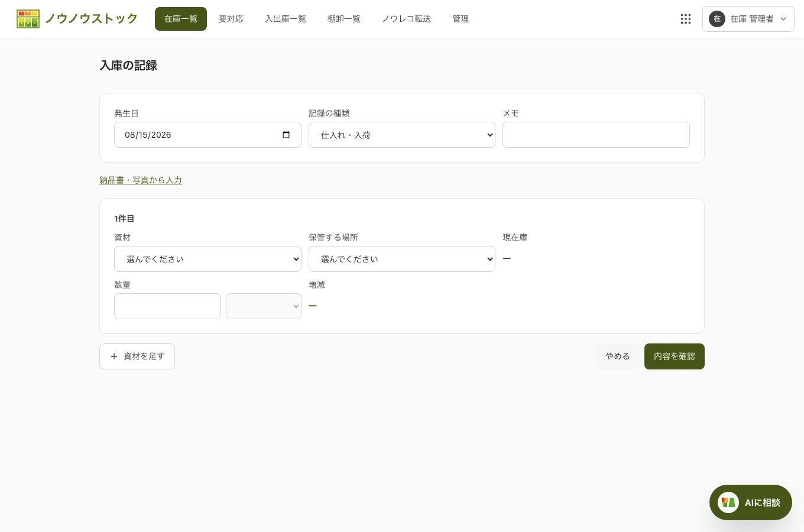Click into the 数量 input field
The image size is (804, 532).
click(167, 306)
